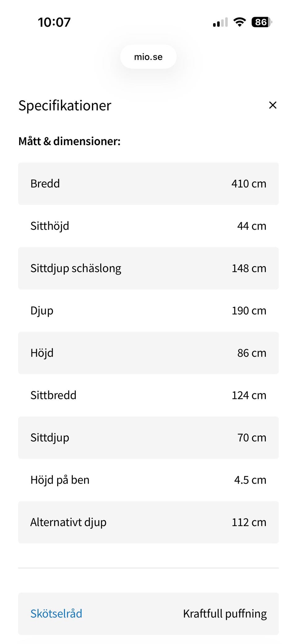Tap the battery level indicator
This screenshot has width=297, height=644.
coord(261,22)
